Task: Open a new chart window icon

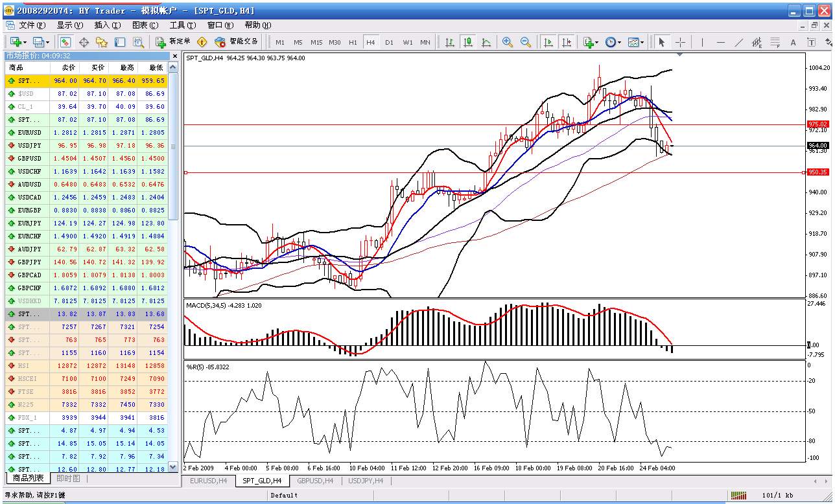Action: click(15, 42)
